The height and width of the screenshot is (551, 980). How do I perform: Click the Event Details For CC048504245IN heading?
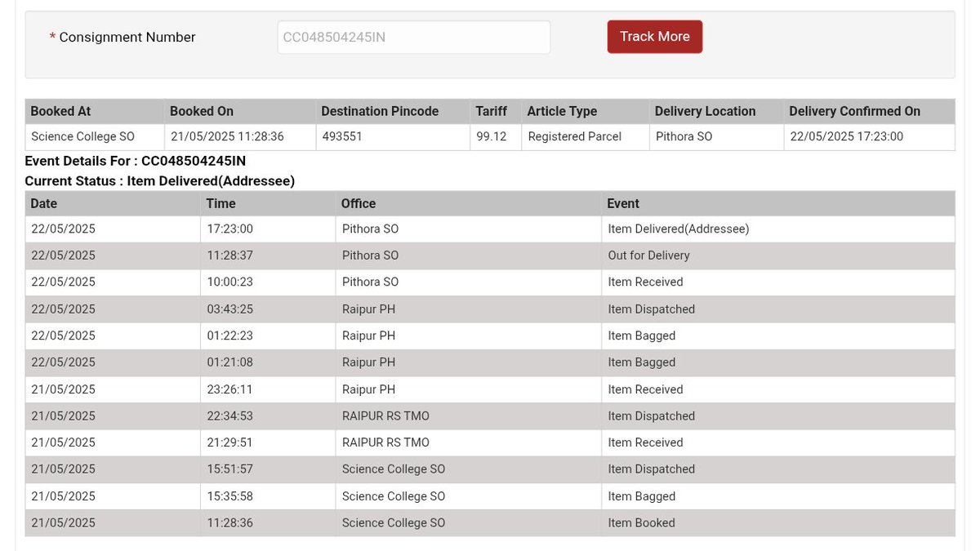[136, 161]
